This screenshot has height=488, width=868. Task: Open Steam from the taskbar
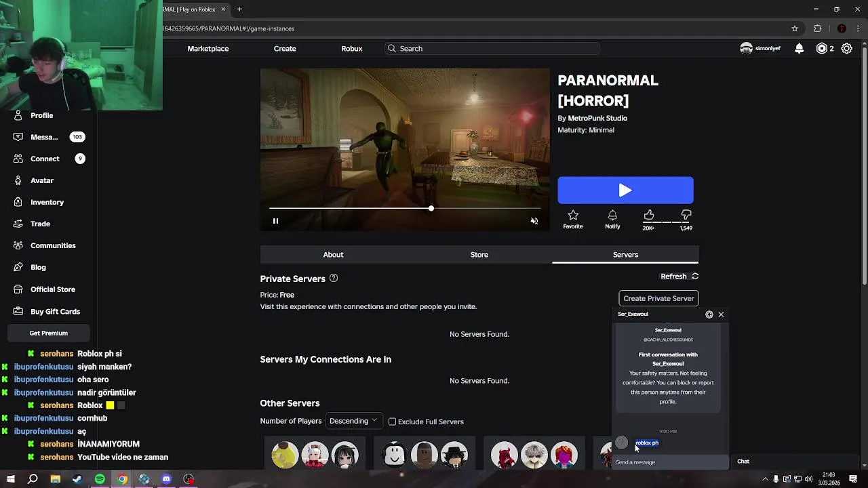[77, 479]
